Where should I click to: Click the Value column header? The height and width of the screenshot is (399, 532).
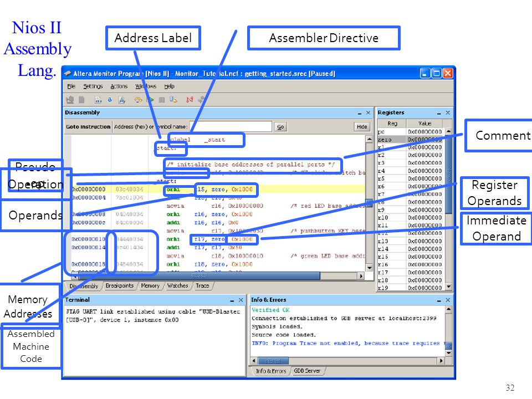(425, 124)
